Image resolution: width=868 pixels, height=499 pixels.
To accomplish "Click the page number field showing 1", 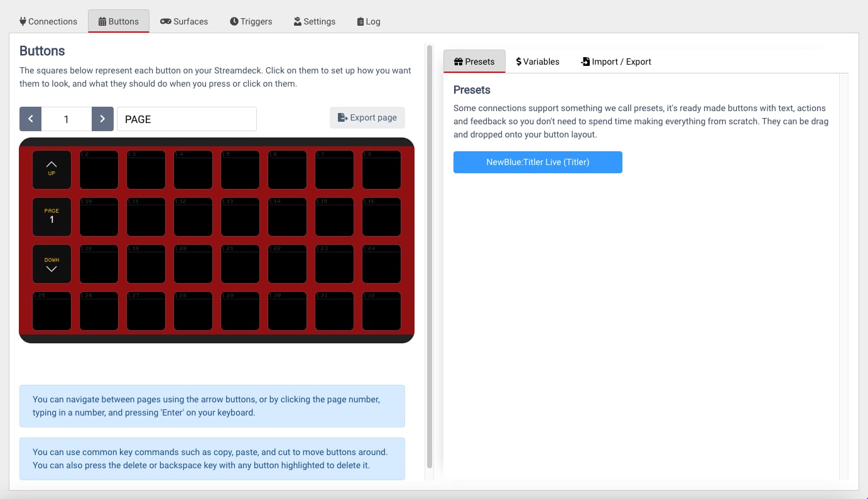I will (67, 119).
